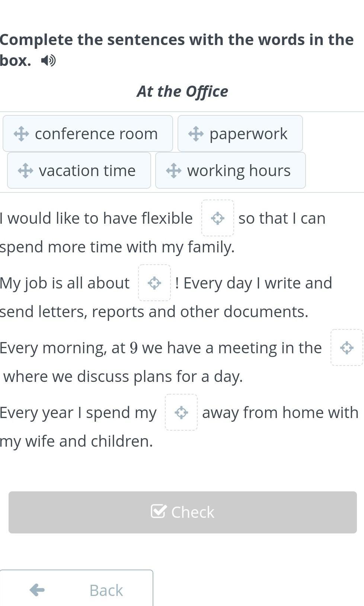Image resolution: width=364 pixels, height=606 pixels.
Task: Select drop target after 'all about'
Action: click(154, 283)
